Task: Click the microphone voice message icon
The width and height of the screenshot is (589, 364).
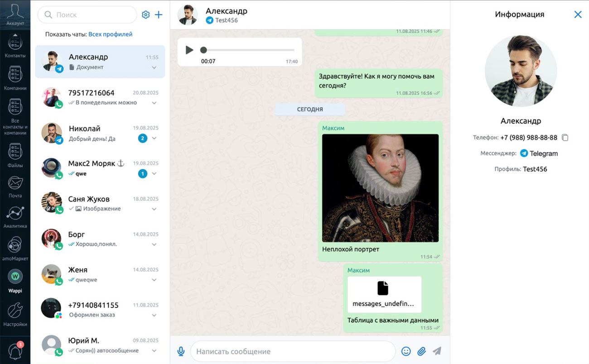Action: pyautogui.click(x=181, y=351)
